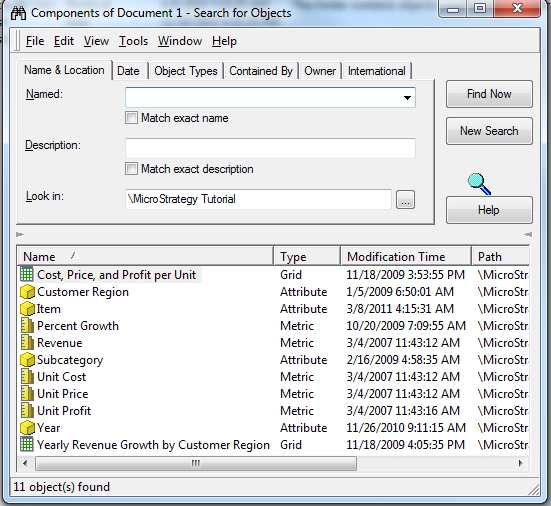Image resolution: width=551 pixels, height=506 pixels.
Task: Open the Help menu
Action: coord(224,41)
